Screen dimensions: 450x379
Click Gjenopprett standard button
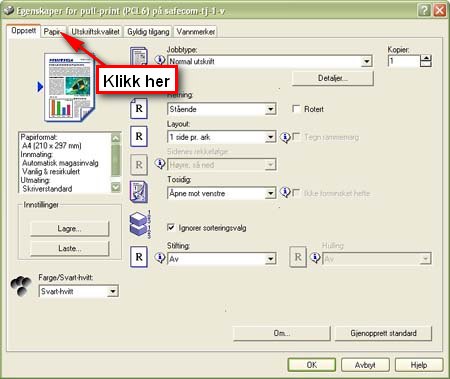coord(383,333)
